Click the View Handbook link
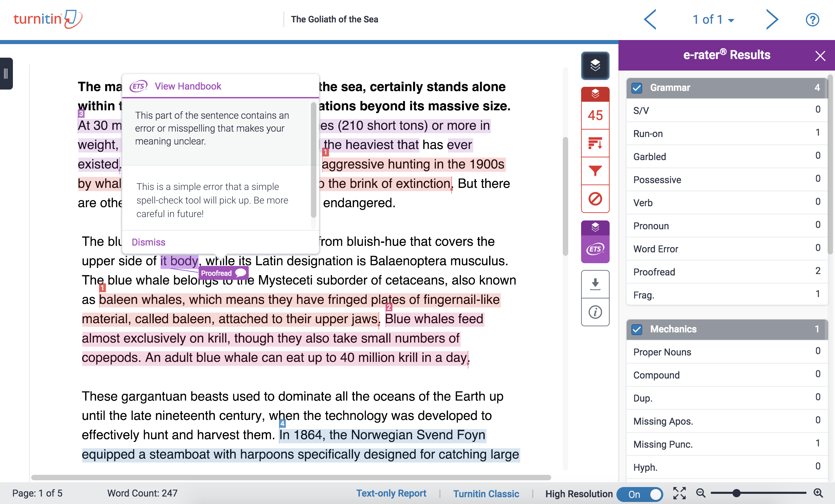The image size is (835, 504). click(188, 86)
